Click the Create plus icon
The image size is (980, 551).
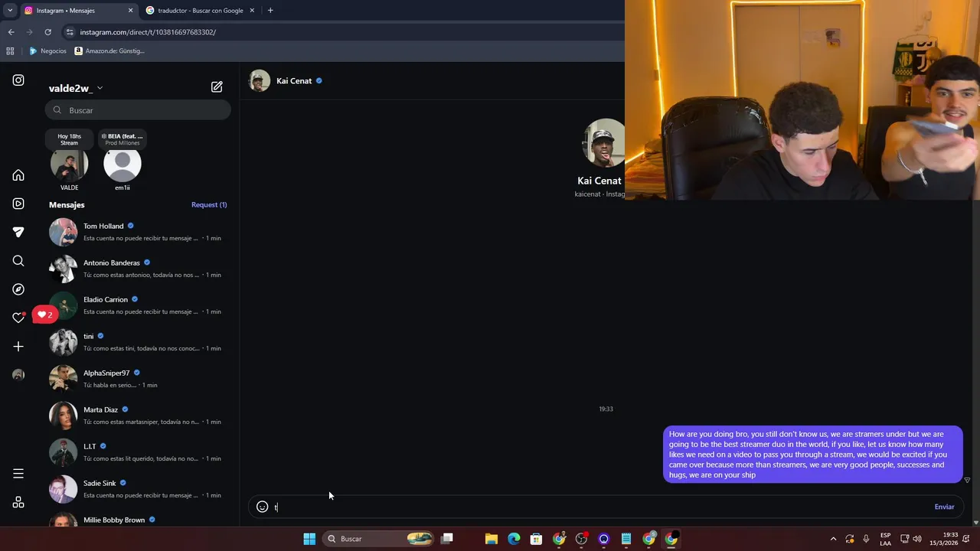click(x=18, y=347)
